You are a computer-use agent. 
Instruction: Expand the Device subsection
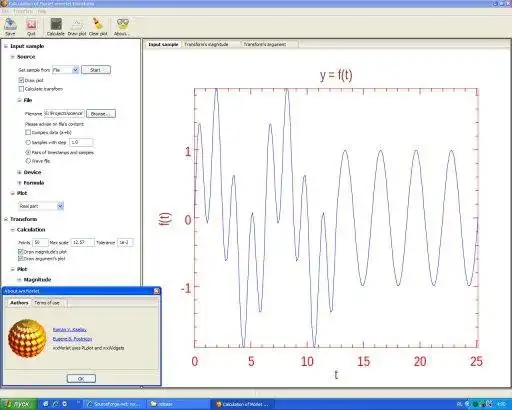pyautogui.click(x=19, y=172)
